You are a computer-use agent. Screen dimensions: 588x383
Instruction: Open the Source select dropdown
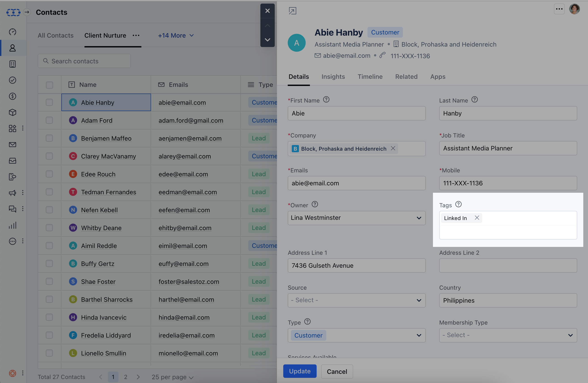click(x=356, y=300)
